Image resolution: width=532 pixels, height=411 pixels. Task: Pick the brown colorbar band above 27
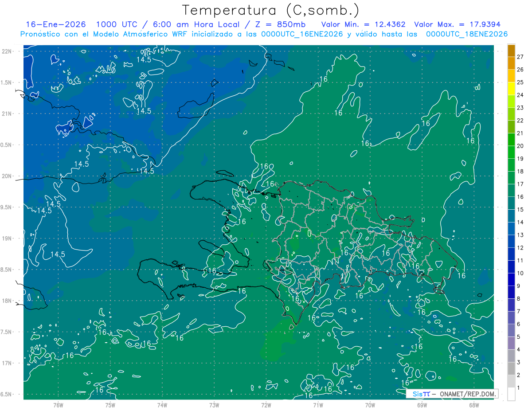click(511, 51)
